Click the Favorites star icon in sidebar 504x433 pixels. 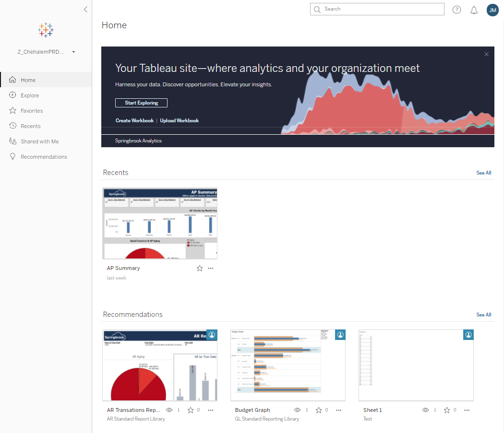tap(12, 110)
